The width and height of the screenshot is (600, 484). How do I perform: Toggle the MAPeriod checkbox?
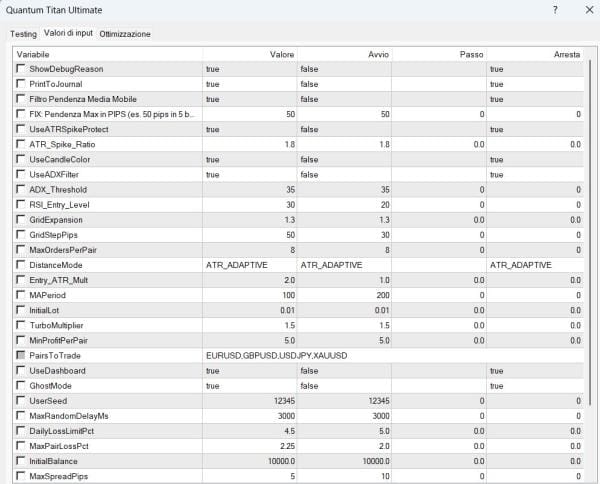pos(21,295)
